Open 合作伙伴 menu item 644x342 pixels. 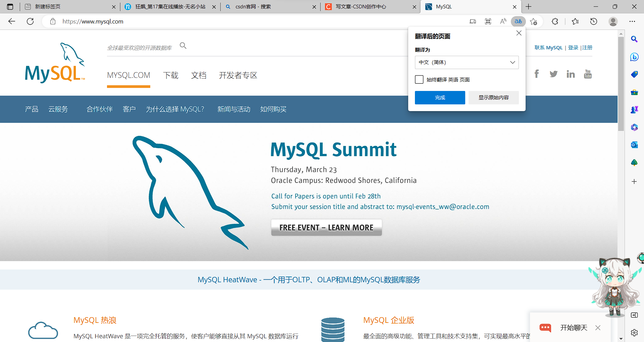tap(100, 109)
